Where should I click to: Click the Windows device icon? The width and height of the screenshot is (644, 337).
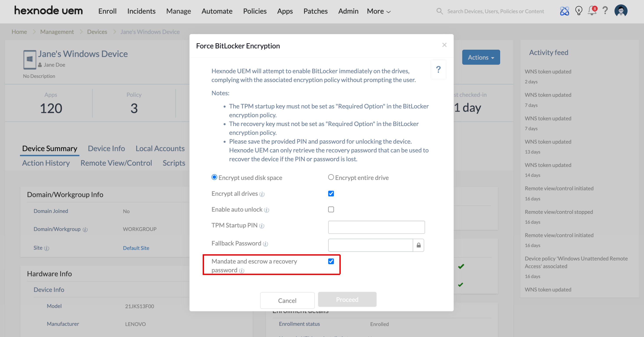coord(30,60)
